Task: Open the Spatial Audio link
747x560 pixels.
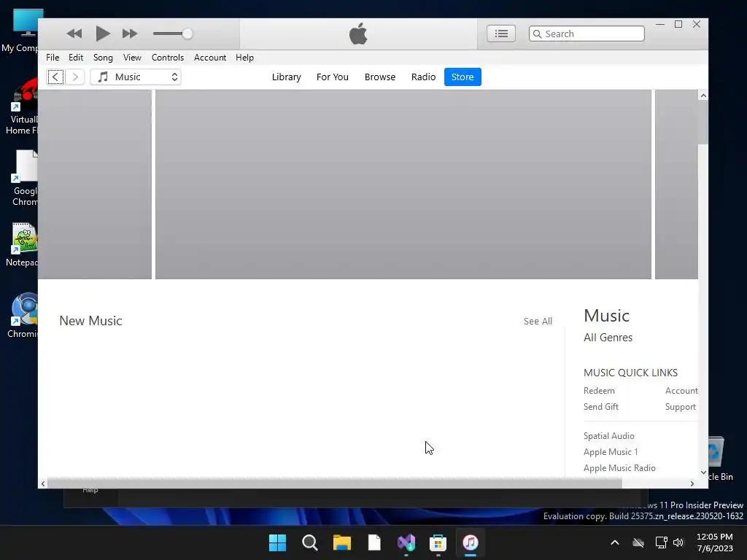Action: (x=609, y=436)
